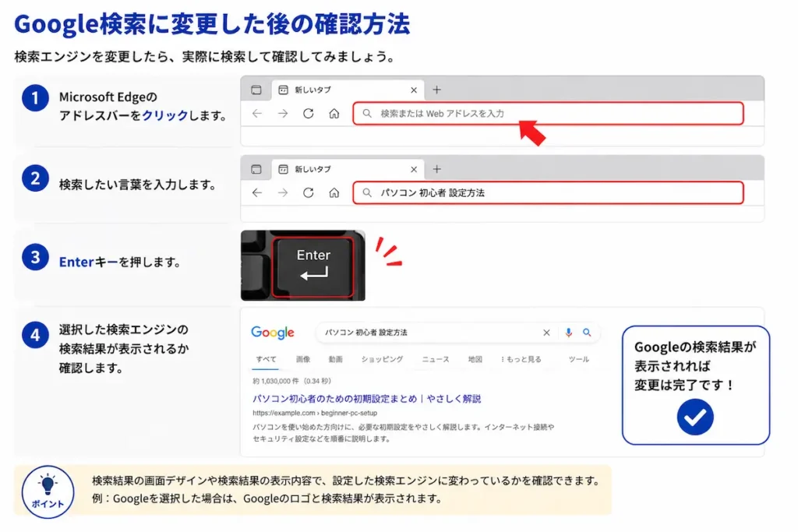Open result パソコン初心者のための初期設定まとめ link

[x=366, y=399]
